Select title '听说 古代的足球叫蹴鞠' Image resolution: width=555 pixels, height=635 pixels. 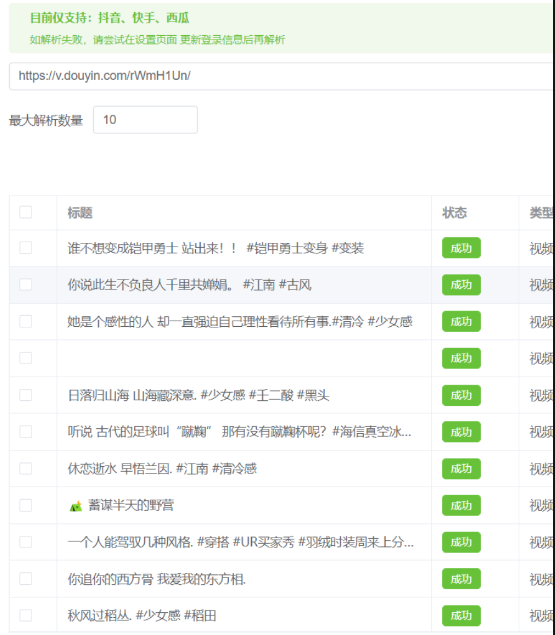239,432
